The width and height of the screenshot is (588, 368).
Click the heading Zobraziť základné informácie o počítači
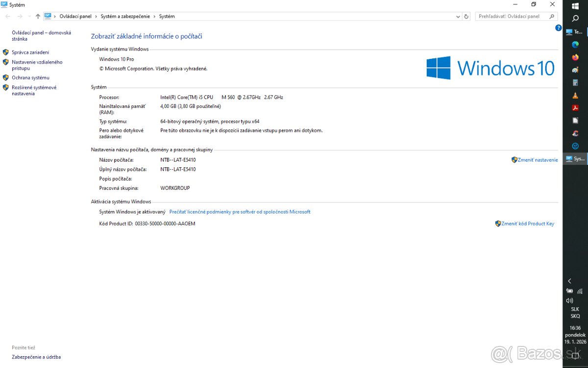click(x=147, y=36)
